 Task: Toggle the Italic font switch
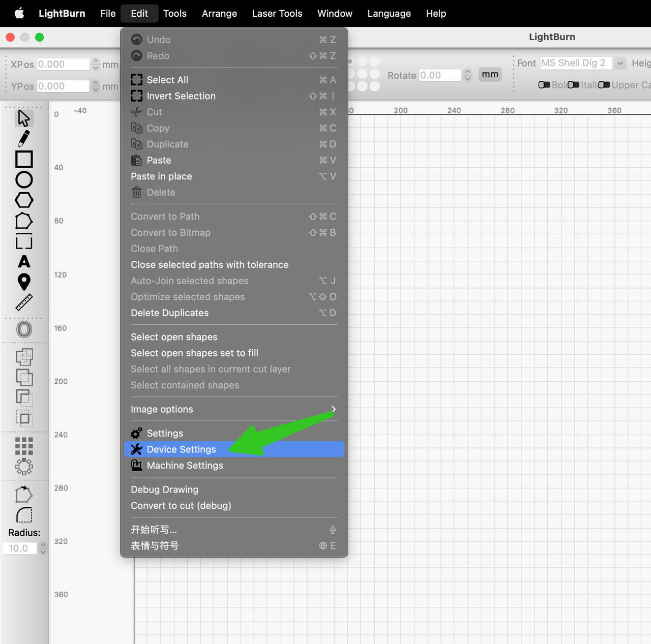coord(573,85)
